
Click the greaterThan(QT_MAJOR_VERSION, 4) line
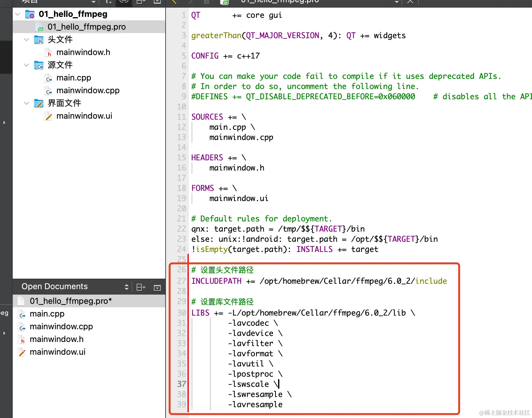[x=298, y=36]
